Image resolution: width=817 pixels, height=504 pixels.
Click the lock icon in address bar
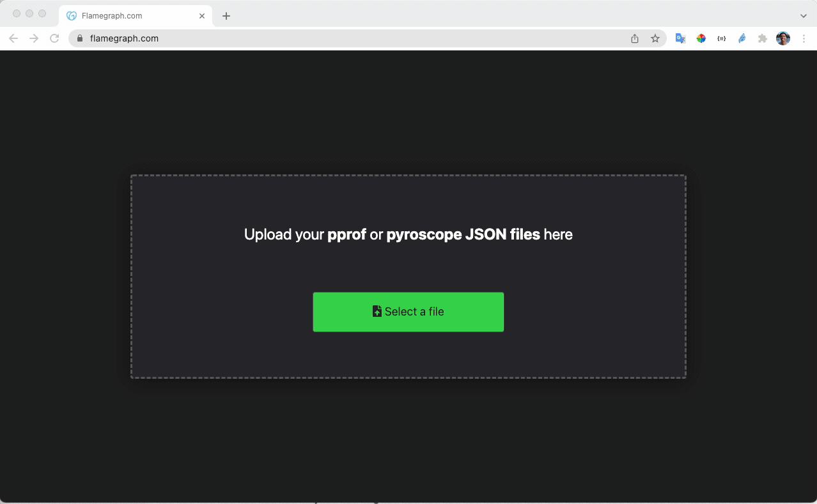pyautogui.click(x=80, y=38)
